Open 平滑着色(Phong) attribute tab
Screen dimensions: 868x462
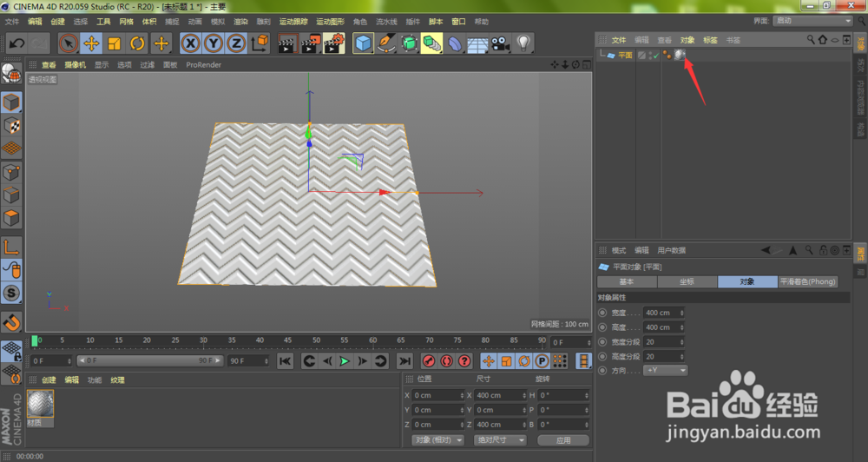(807, 281)
